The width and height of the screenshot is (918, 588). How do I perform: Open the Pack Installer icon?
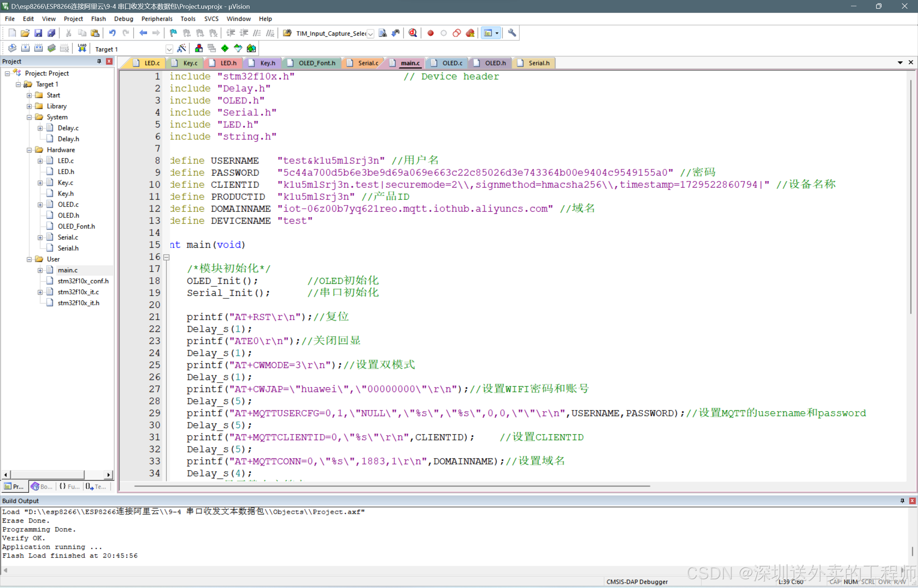(x=251, y=48)
